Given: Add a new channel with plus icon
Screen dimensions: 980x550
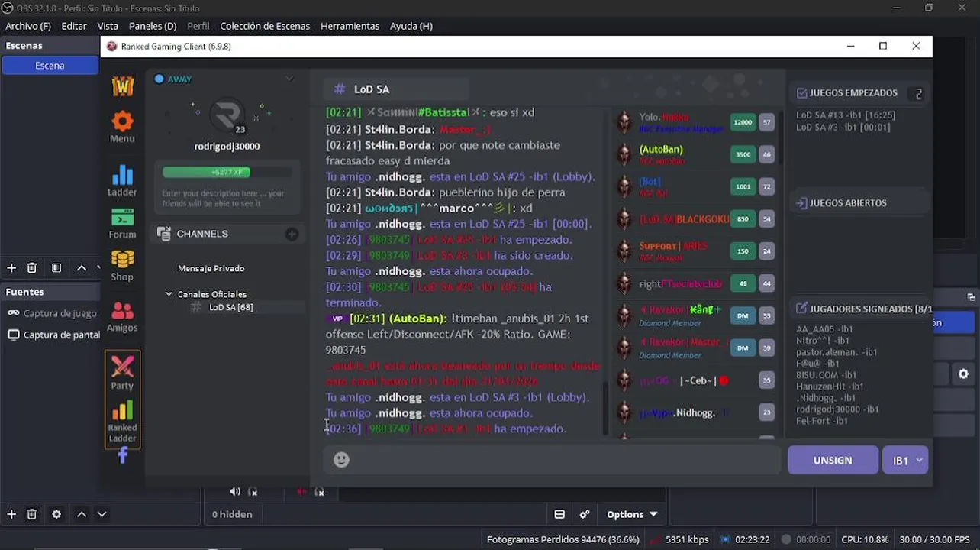Looking at the screenshot, I should (292, 234).
